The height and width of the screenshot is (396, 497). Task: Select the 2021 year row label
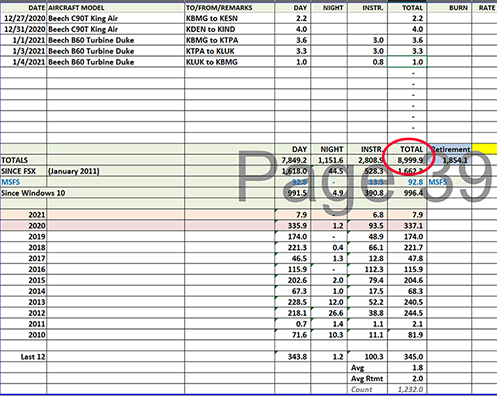(x=23, y=215)
